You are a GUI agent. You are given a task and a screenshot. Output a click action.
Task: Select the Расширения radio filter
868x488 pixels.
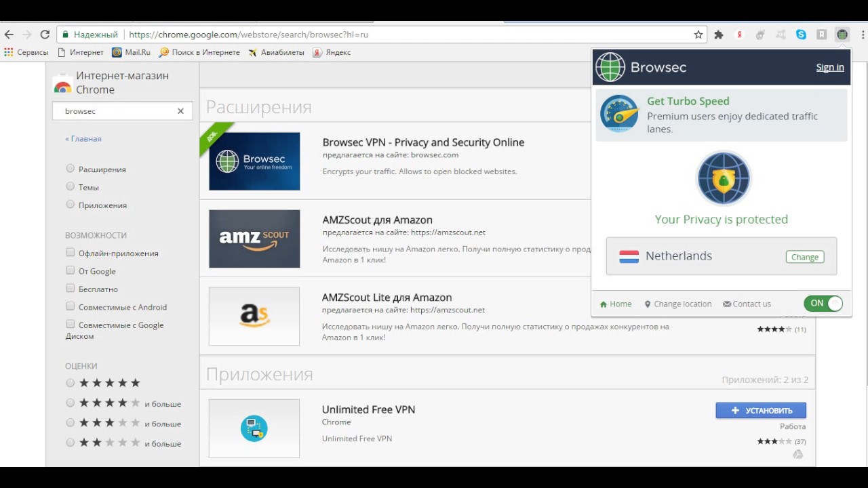click(70, 169)
